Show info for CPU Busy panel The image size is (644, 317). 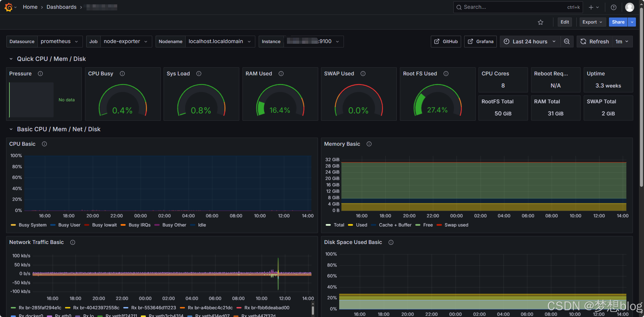(122, 73)
